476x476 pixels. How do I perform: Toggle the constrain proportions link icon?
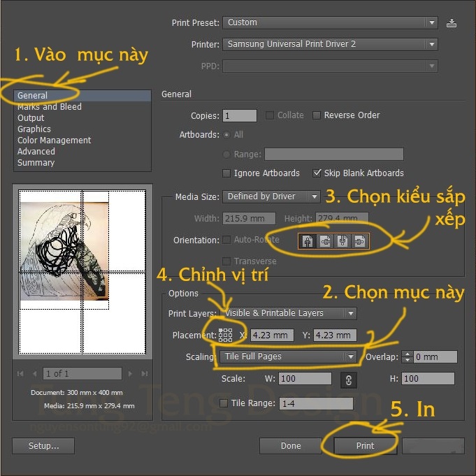pyautogui.click(x=349, y=380)
